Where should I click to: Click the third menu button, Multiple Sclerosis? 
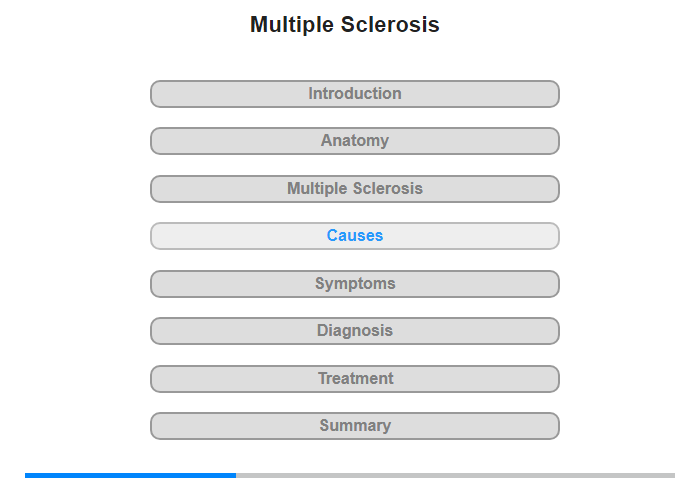(x=354, y=189)
